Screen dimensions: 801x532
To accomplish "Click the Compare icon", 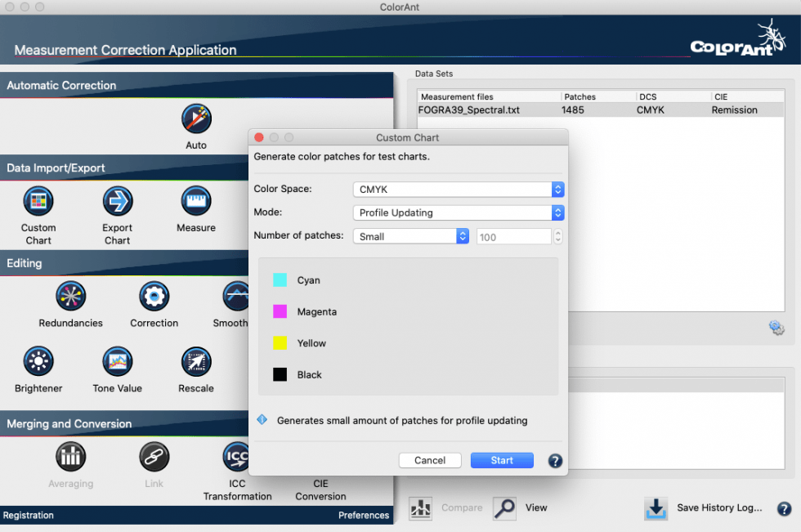I will (420, 507).
